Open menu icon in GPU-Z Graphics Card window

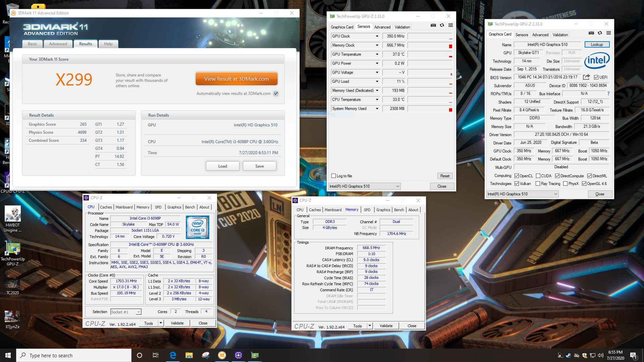tap(608, 33)
